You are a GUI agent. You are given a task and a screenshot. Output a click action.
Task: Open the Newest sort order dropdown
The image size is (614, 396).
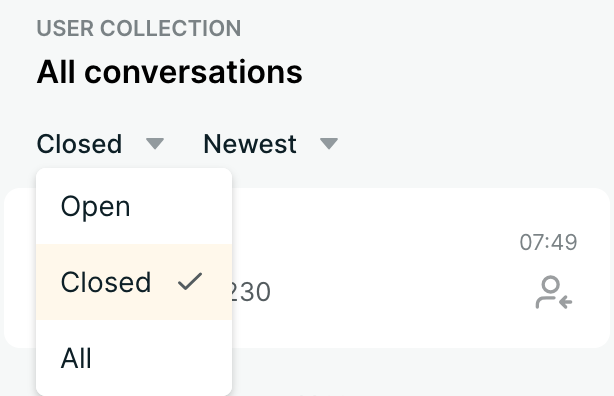click(x=271, y=143)
